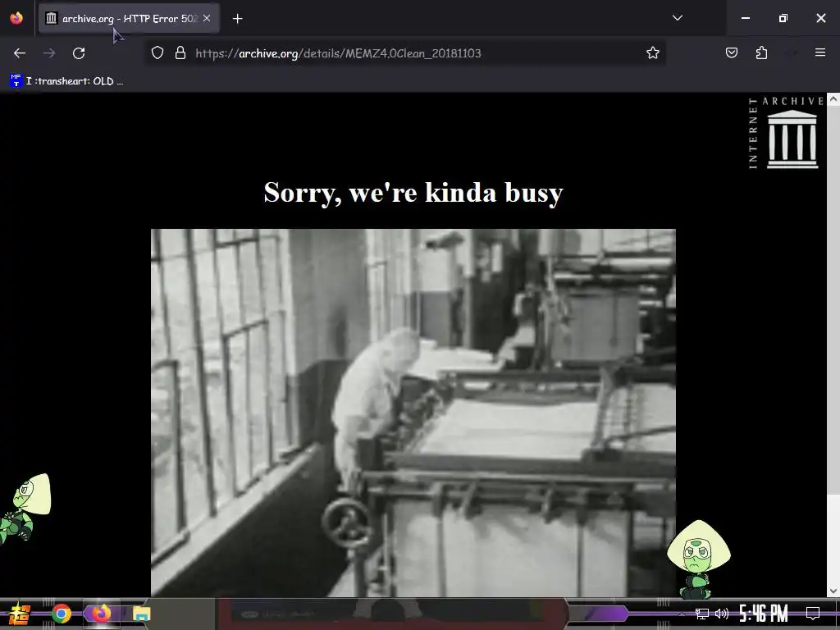
Task: Click the Peridot mascot beside the video
Action: click(699, 559)
